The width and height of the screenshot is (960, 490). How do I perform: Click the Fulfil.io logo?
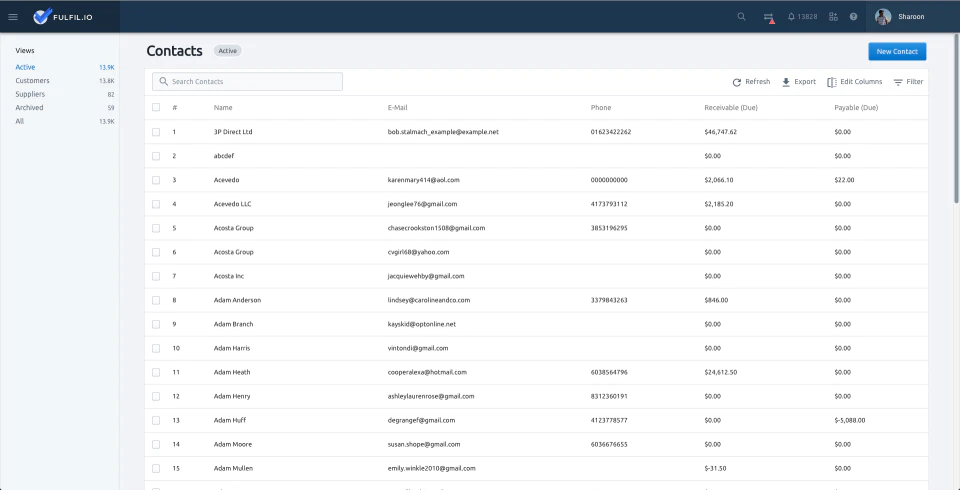tap(63, 17)
